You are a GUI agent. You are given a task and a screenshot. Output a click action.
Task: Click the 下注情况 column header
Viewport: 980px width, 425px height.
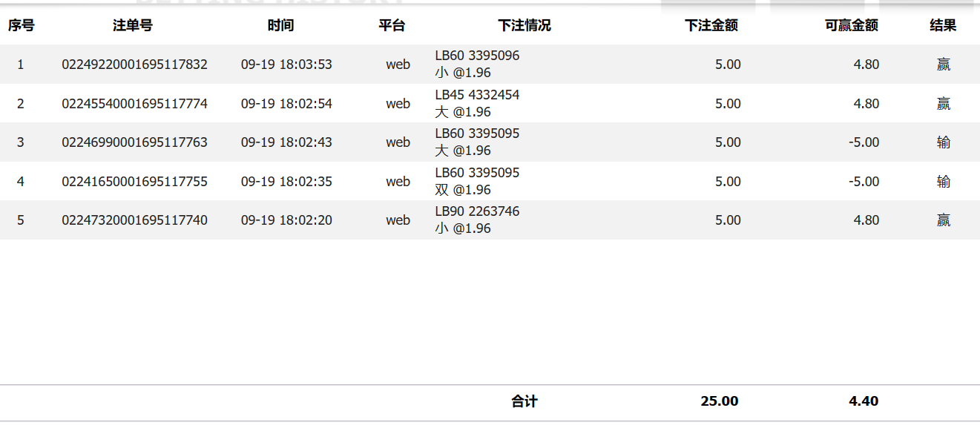tap(524, 26)
